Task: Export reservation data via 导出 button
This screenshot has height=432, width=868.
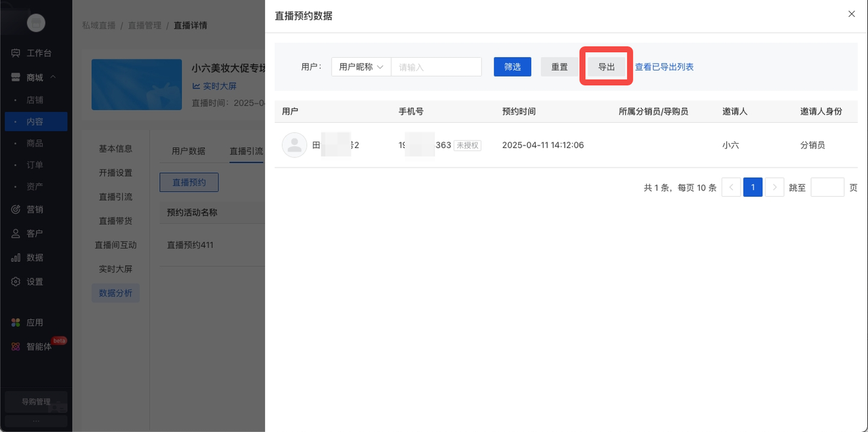Action: click(x=606, y=66)
